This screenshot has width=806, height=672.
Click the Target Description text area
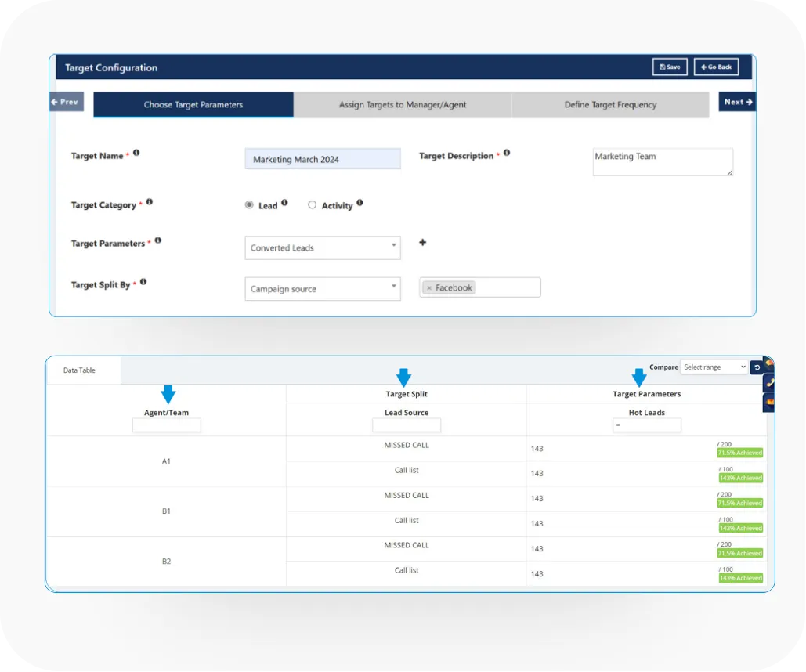[663, 162]
